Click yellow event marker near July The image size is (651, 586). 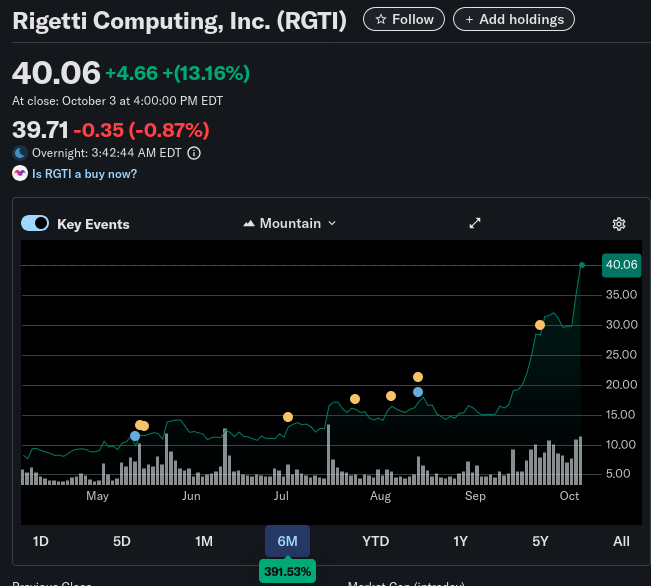(288, 417)
